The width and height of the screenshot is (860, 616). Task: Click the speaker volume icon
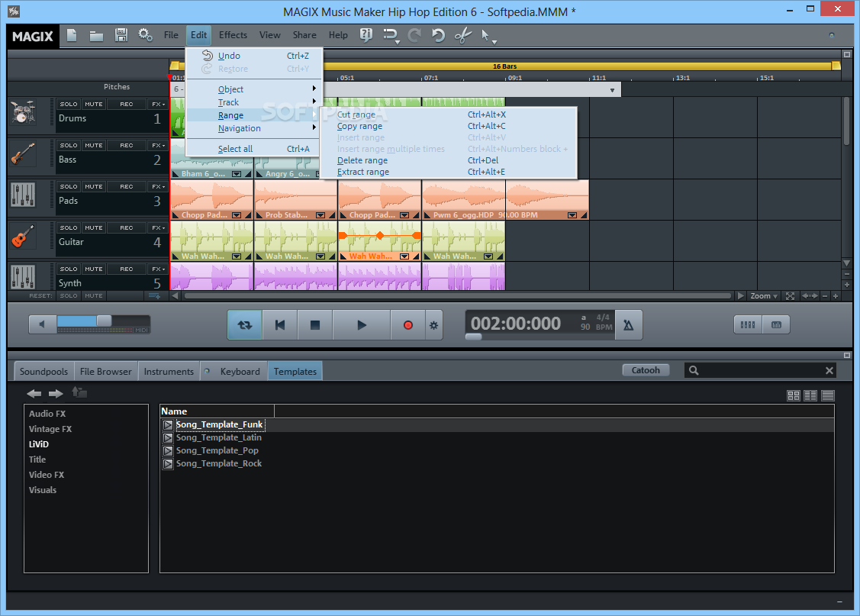(x=42, y=324)
